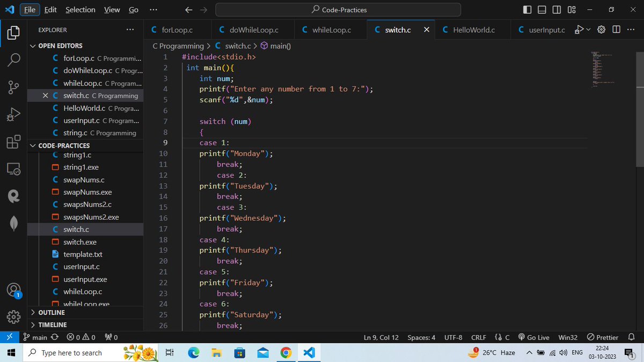The width and height of the screenshot is (644, 362).
Task: Click the remote window status icon
Action: click(x=9, y=337)
